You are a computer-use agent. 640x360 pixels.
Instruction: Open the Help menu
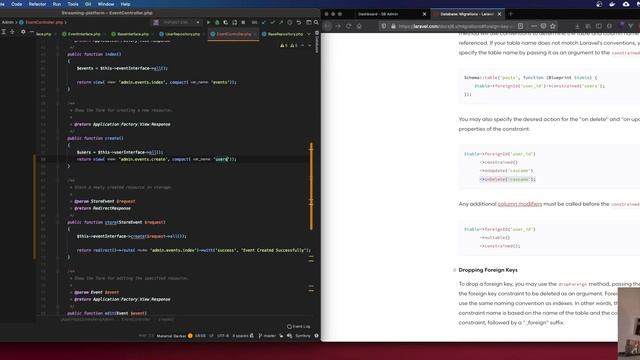(125, 4)
